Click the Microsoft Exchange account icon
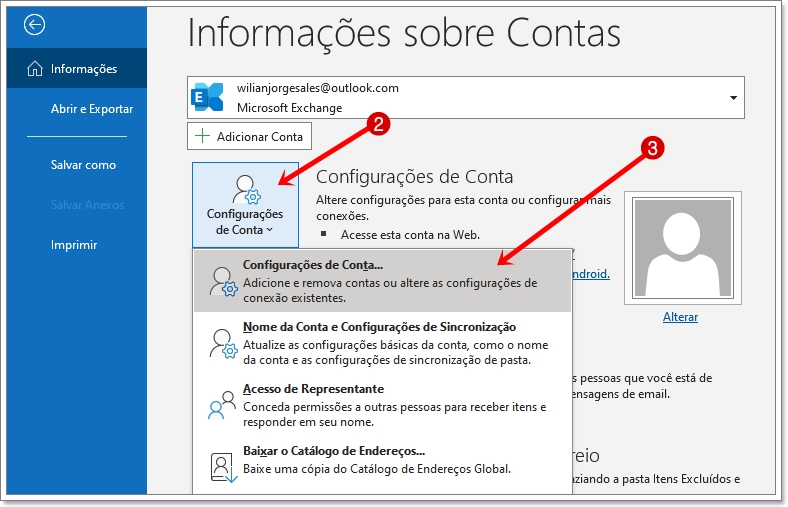Screen dimensions: 788x507 tap(207, 97)
